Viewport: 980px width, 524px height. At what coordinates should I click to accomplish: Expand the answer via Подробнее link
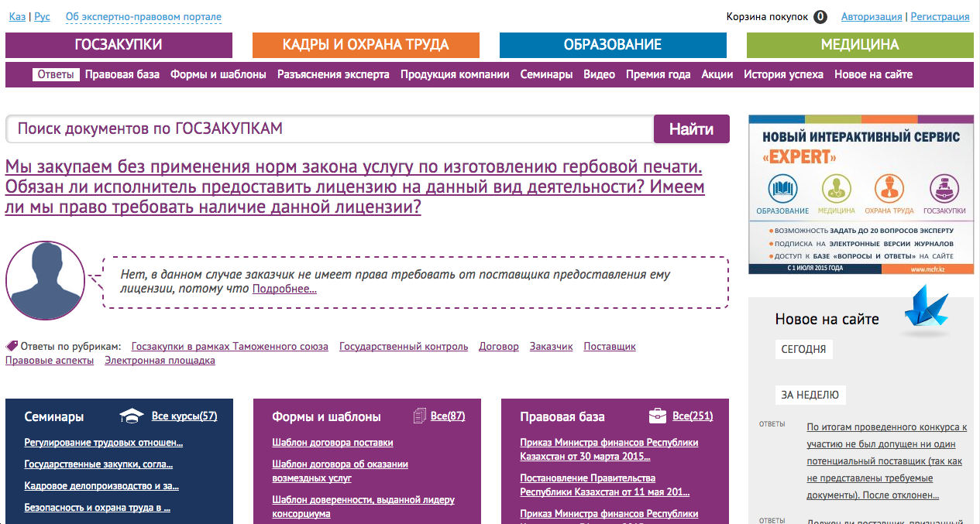tap(284, 289)
